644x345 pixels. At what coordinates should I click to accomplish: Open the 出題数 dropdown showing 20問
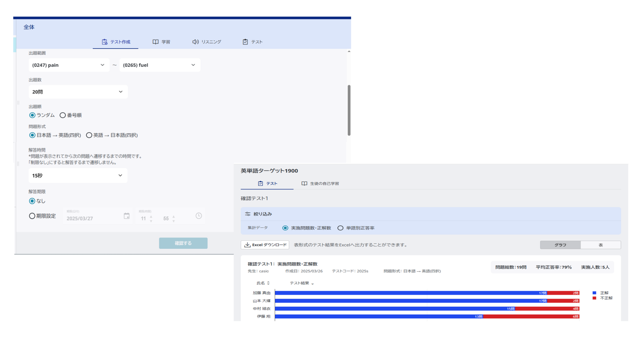78,91
